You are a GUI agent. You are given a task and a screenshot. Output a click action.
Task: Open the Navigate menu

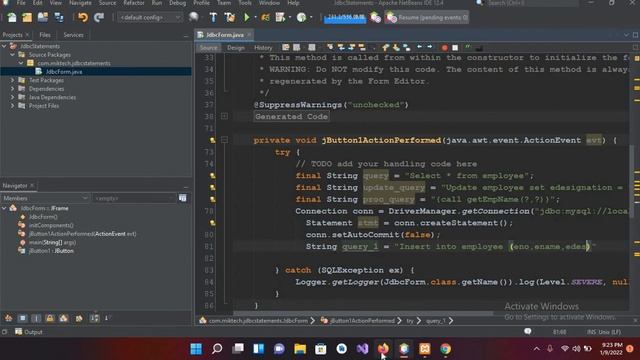tap(80, 3)
